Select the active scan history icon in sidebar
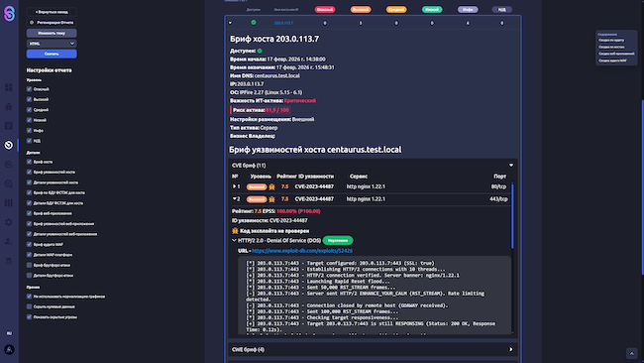Image resolution: width=644 pixels, height=363 pixels. point(9,145)
